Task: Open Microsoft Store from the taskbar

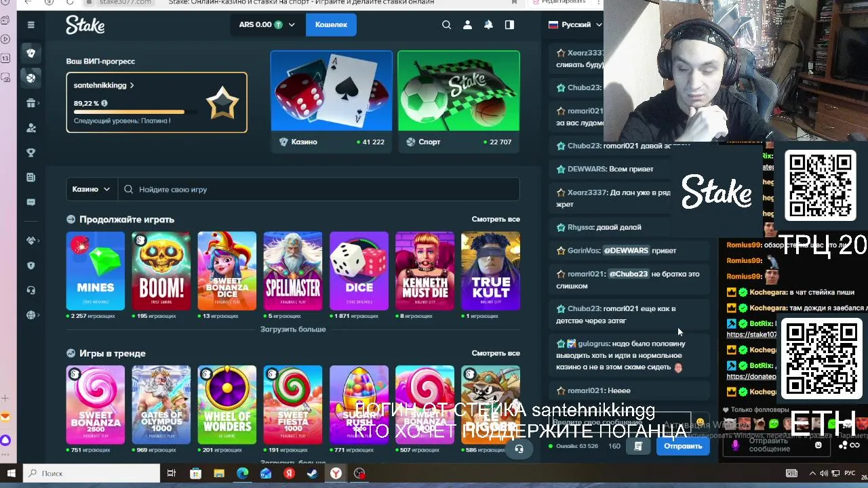Action: point(195,473)
